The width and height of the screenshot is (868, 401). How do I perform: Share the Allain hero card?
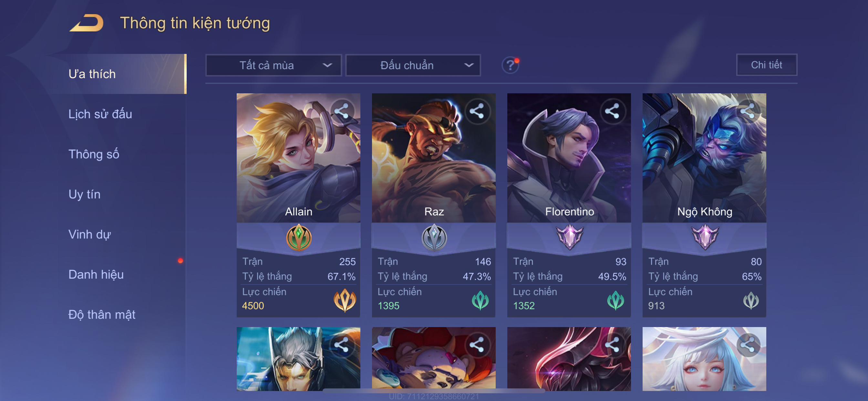[342, 111]
